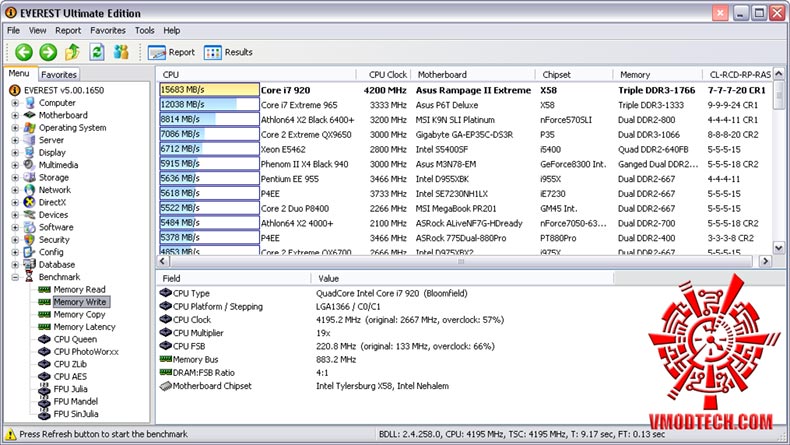Expand the Operating System tree node

15,128
